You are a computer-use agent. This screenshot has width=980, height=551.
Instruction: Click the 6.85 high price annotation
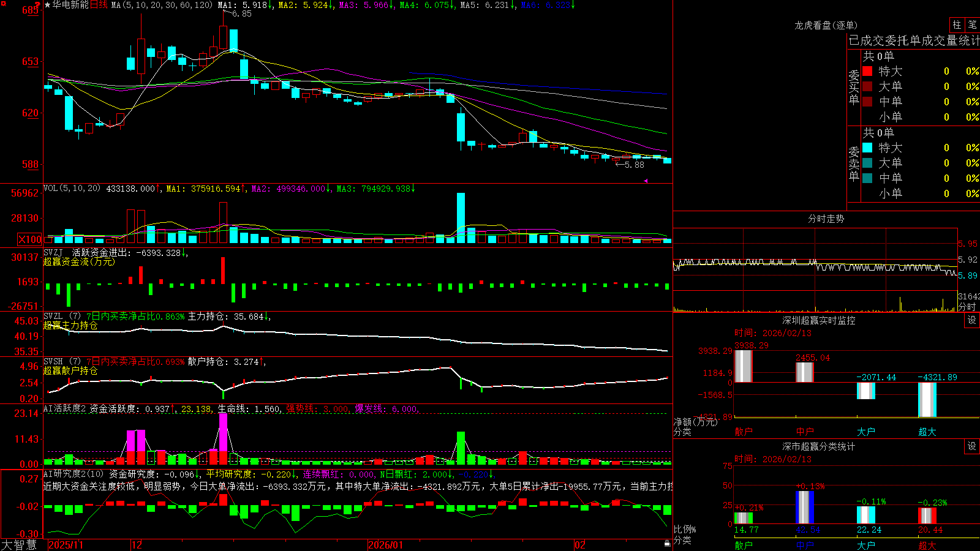pos(241,13)
